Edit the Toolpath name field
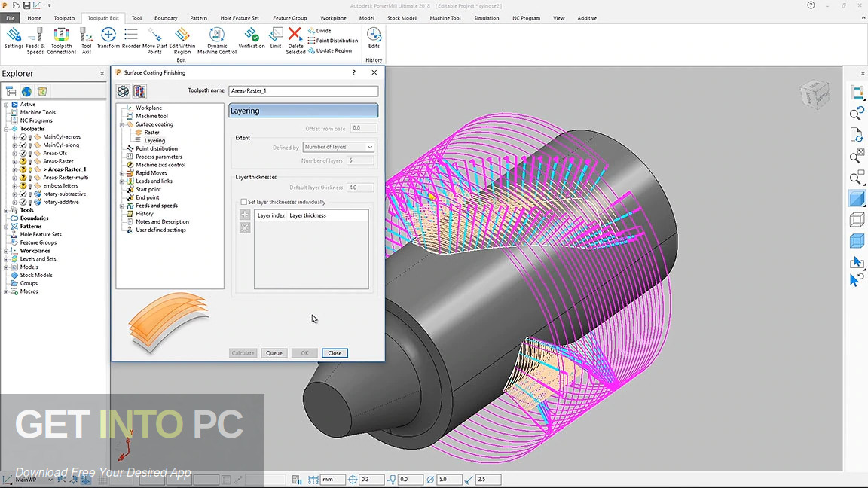This screenshot has height=488, width=868. click(304, 90)
